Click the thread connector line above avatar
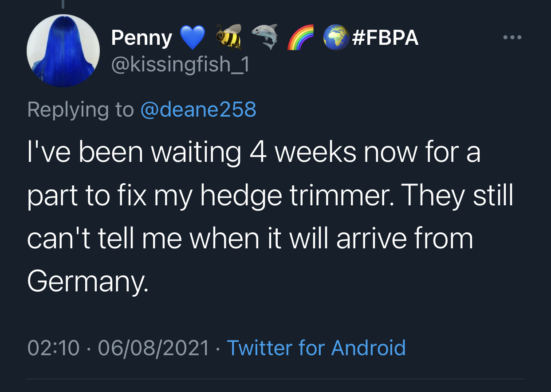This screenshot has width=551, height=392. pos(63,4)
